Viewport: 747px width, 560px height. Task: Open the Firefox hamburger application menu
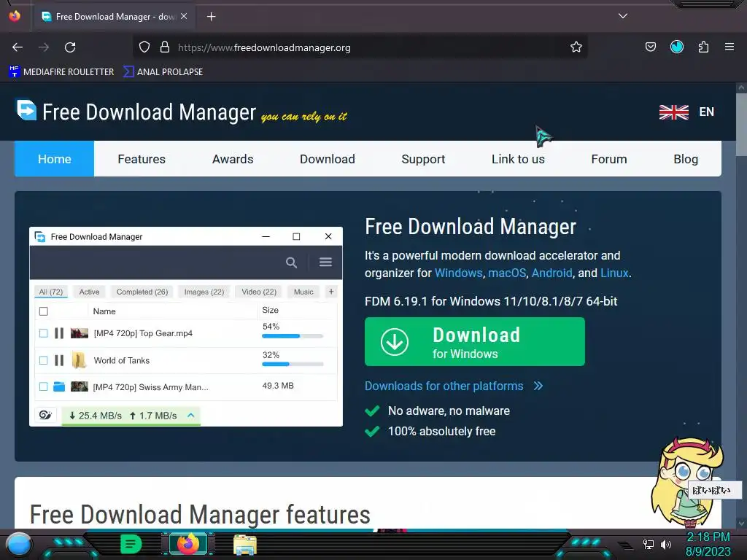point(729,47)
